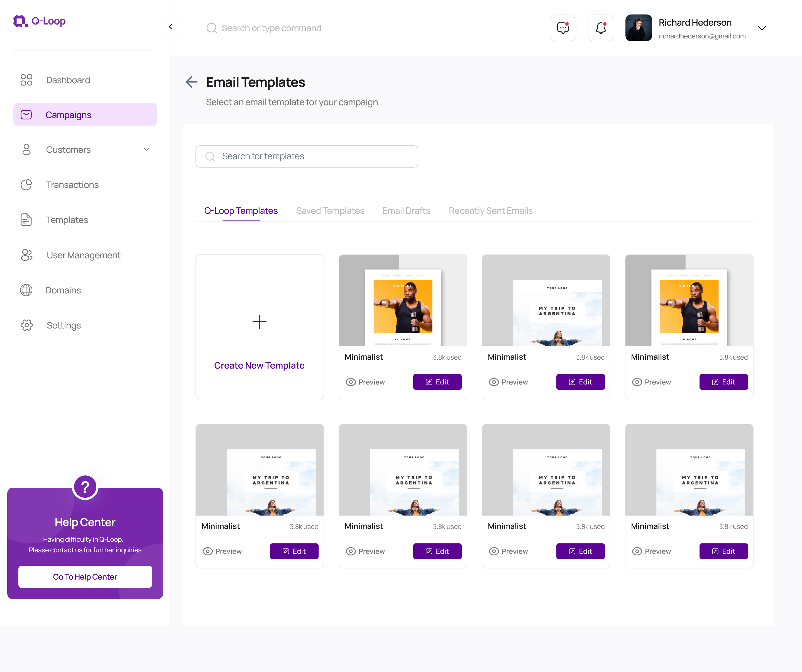This screenshot has height=672, width=802.
Task: Click the search magnifier icon in header
Action: (212, 28)
